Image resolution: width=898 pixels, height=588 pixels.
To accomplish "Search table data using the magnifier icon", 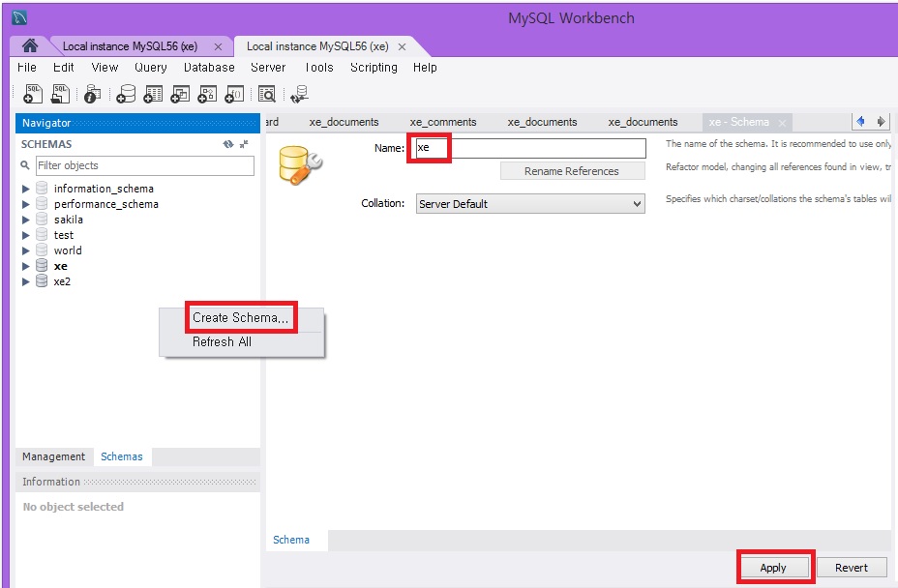I will (264, 94).
